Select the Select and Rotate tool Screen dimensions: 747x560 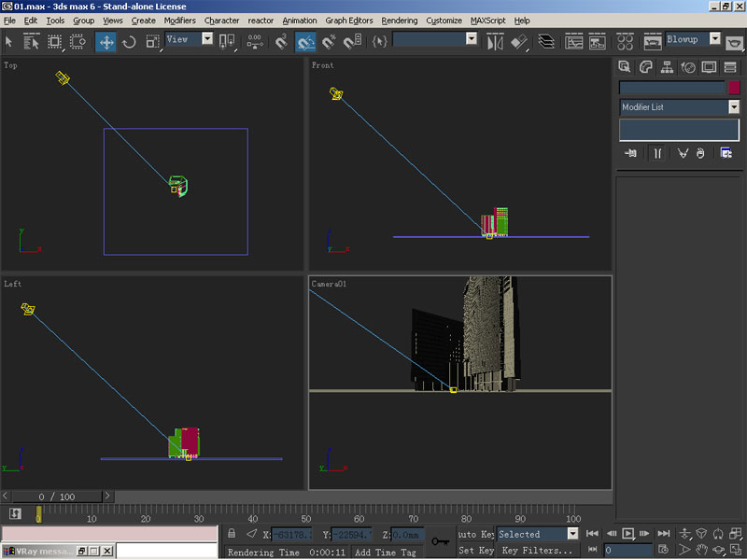click(129, 42)
